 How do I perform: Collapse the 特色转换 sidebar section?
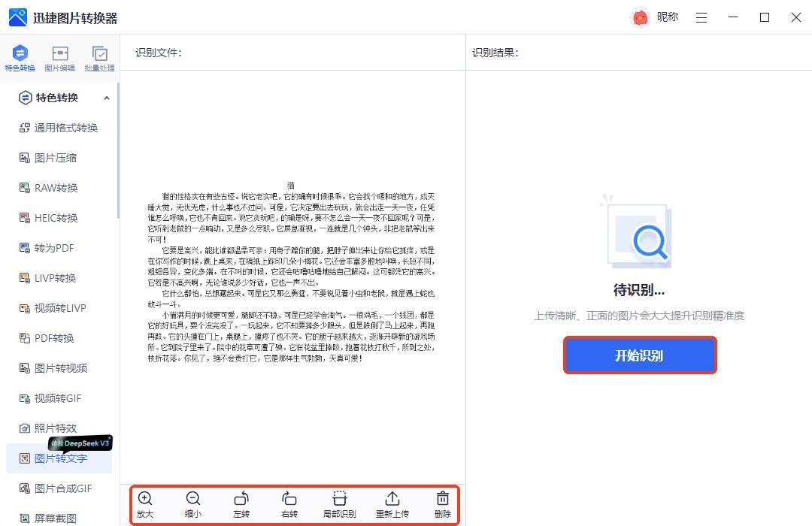106,98
